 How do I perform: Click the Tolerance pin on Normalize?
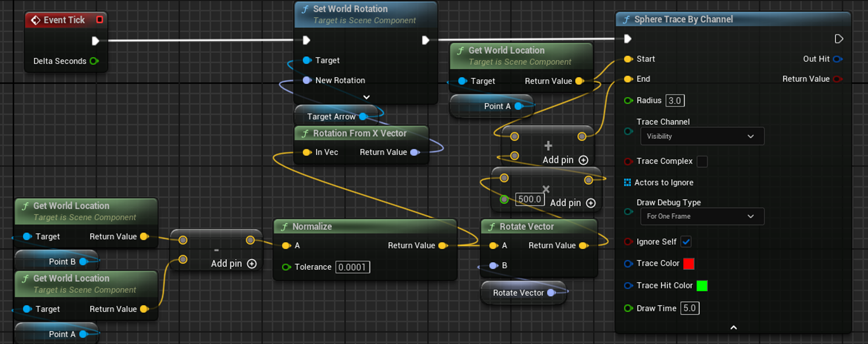pyautogui.click(x=286, y=267)
